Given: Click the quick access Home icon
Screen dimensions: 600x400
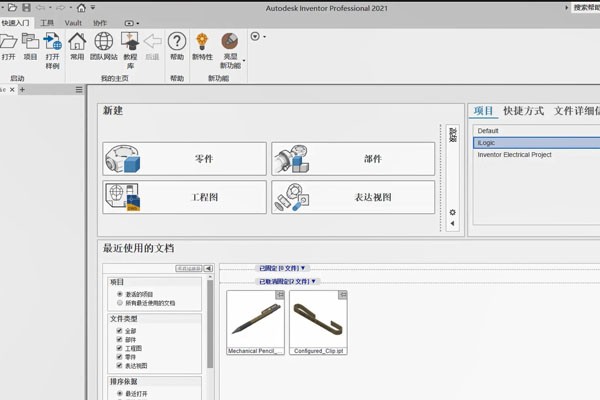Looking at the screenshot, I should coord(81,7).
